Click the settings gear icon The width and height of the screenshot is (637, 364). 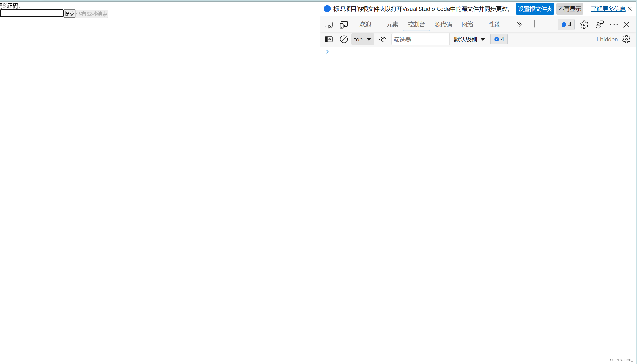pyautogui.click(x=584, y=24)
